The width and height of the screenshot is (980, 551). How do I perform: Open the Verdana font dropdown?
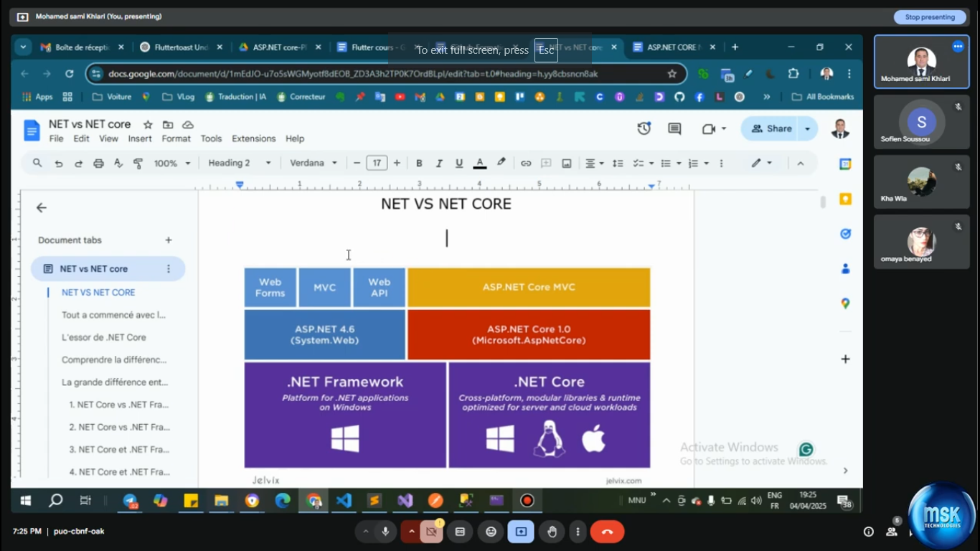click(314, 164)
